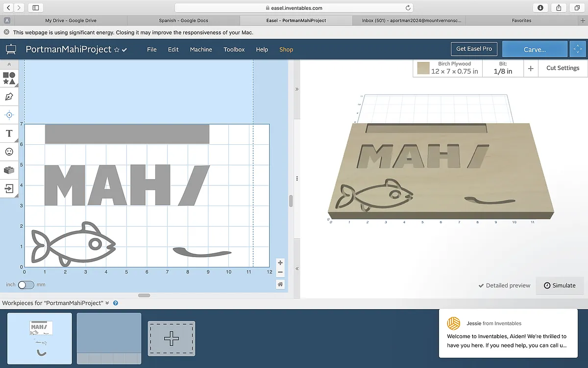Add a new workpiece
Viewport: 588px width, 368px height.
click(x=171, y=339)
